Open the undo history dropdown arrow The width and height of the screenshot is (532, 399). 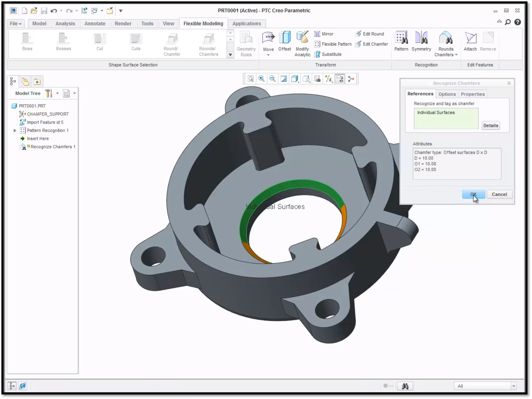(x=61, y=11)
